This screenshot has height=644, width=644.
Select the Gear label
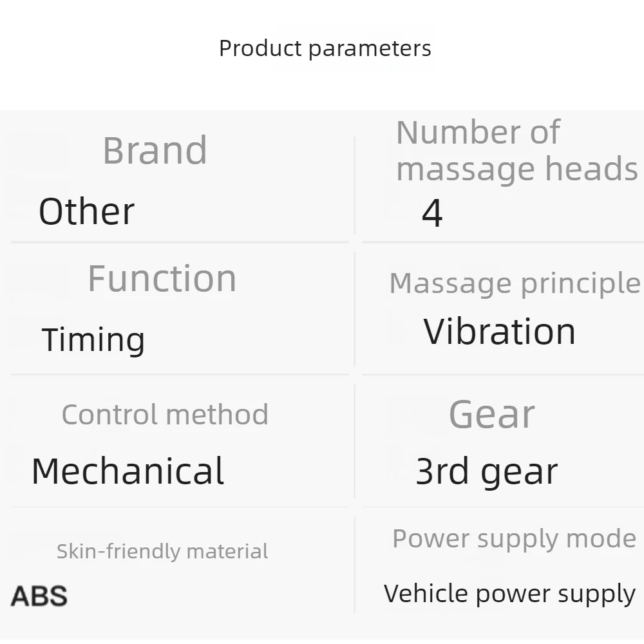[492, 415]
